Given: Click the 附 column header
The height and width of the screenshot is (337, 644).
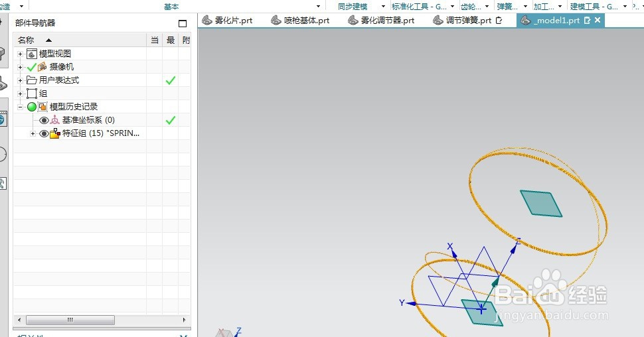Looking at the screenshot, I should 186,40.
